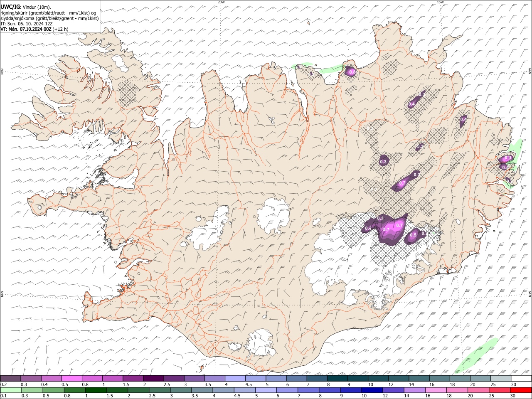Pick the bright pink top-row swatch starting at 0.5
The height and width of the screenshot is (399, 532).
click(x=71, y=379)
